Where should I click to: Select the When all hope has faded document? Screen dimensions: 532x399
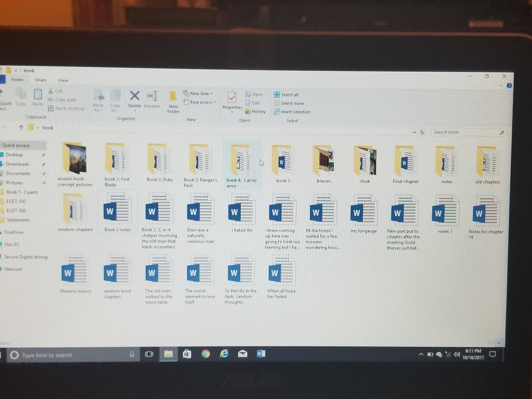tap(282, 277)
